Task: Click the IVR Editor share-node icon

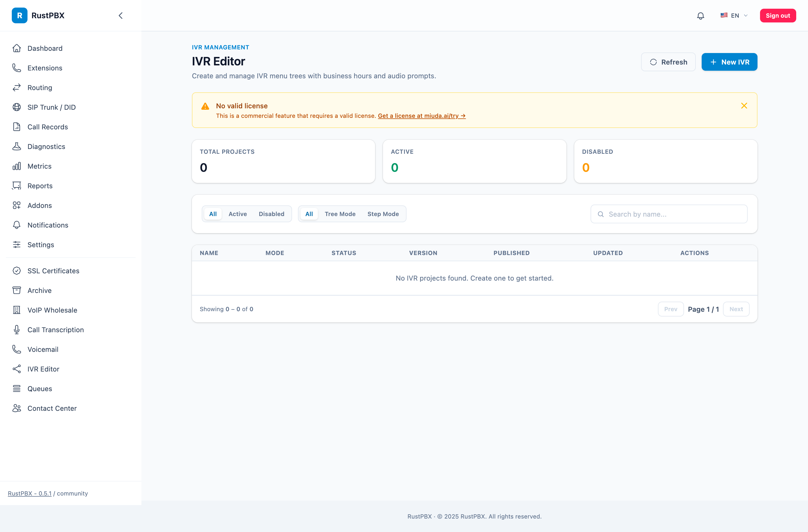Action: pyautogui.click(x=17, y=369)
